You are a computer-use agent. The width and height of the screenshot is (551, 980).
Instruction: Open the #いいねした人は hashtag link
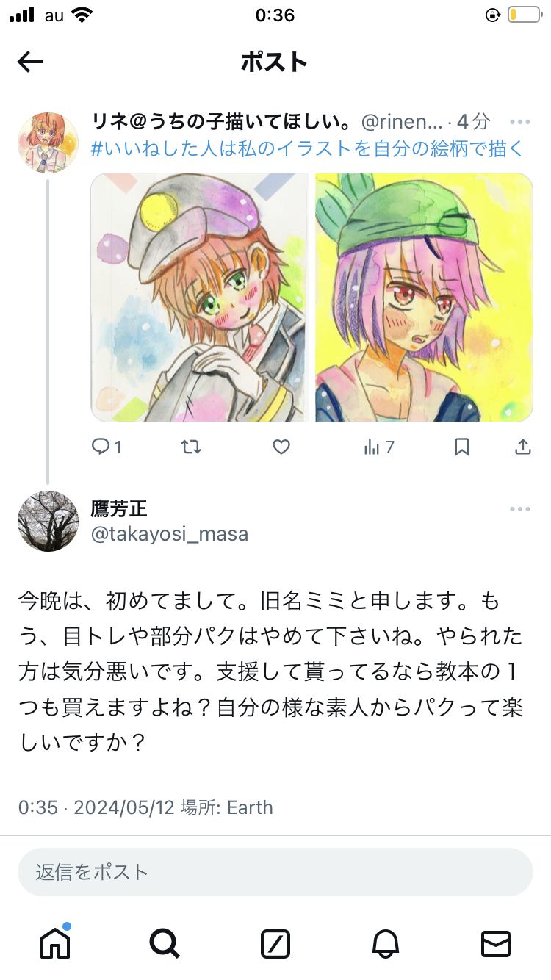point(308,149)
